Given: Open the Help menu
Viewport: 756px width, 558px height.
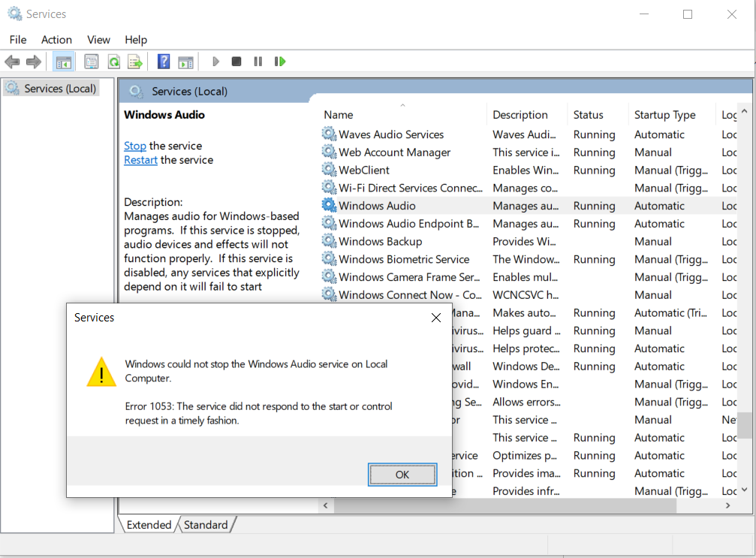Looking at the screenshot, I should 135,40.
